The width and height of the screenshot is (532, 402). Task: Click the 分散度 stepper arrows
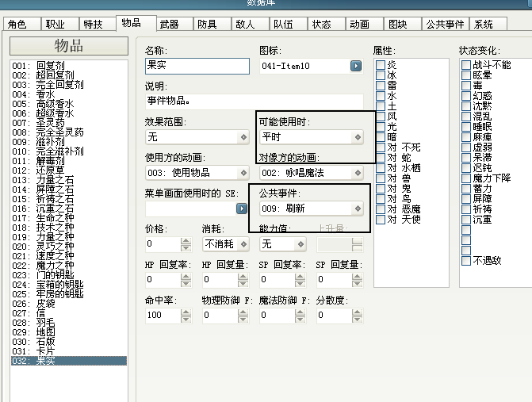[x=357, y=315]
